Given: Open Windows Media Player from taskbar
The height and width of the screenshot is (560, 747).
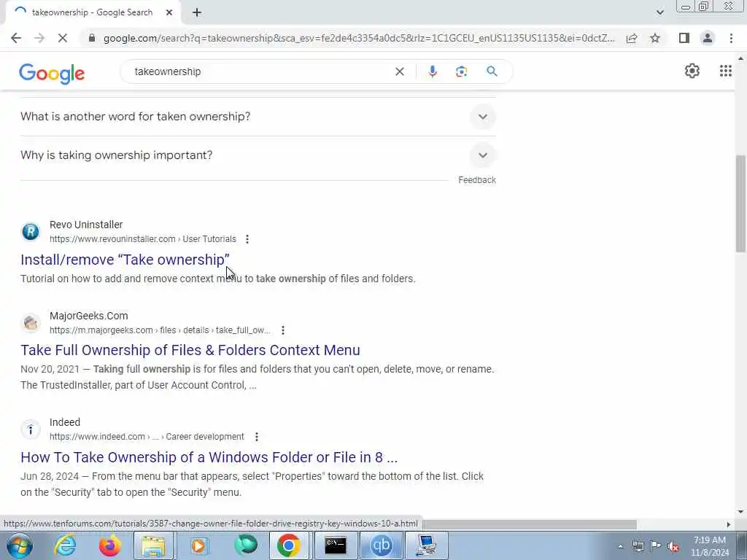Looking at the screenshot, I should coord(199,545).
